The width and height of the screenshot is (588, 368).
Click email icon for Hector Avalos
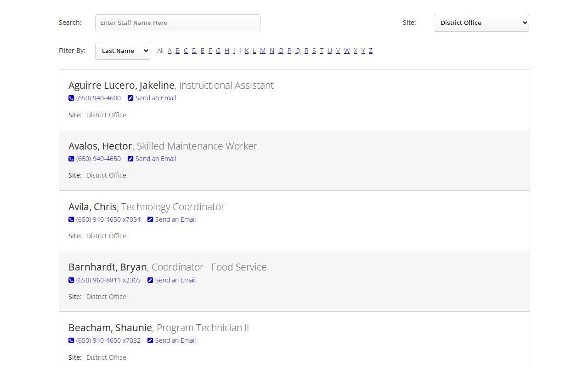pyautogui.click(x=130, y=159)
